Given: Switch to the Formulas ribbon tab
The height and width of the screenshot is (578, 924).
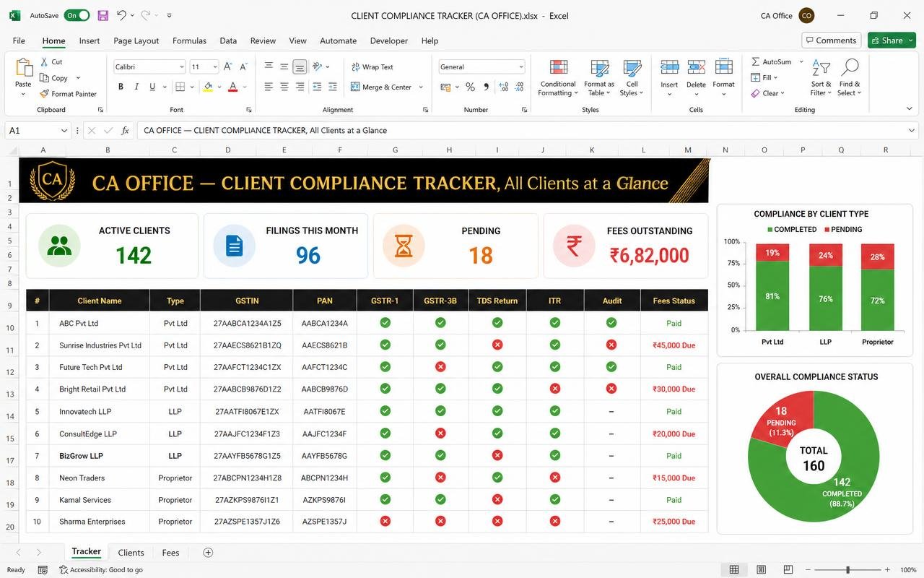Looking at the screenshot, I should [x=189, y=40].
